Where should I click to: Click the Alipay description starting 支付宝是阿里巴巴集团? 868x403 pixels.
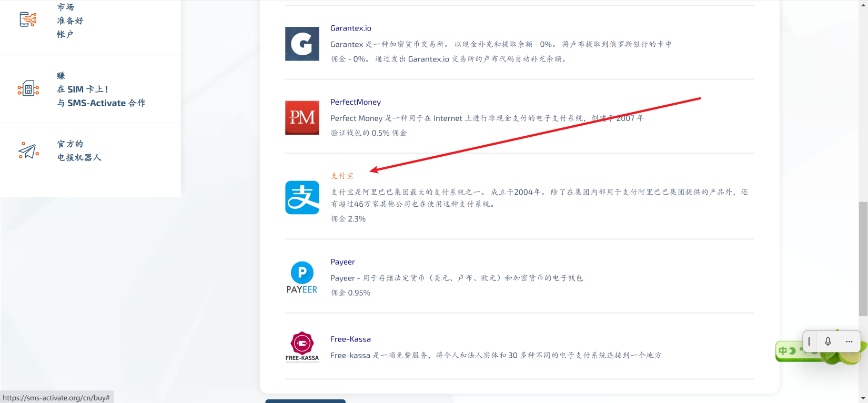[539, 198]
